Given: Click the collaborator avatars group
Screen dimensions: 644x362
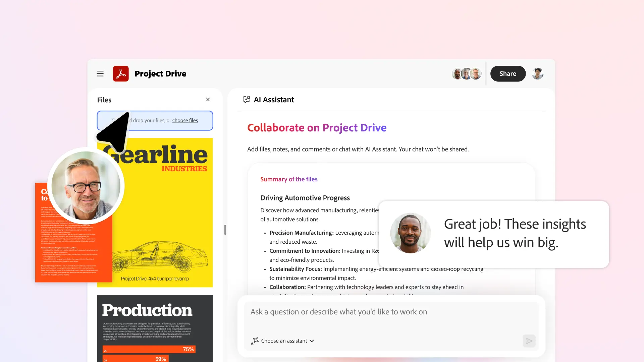Looking at the screenshot, I should tap(466, 73).
